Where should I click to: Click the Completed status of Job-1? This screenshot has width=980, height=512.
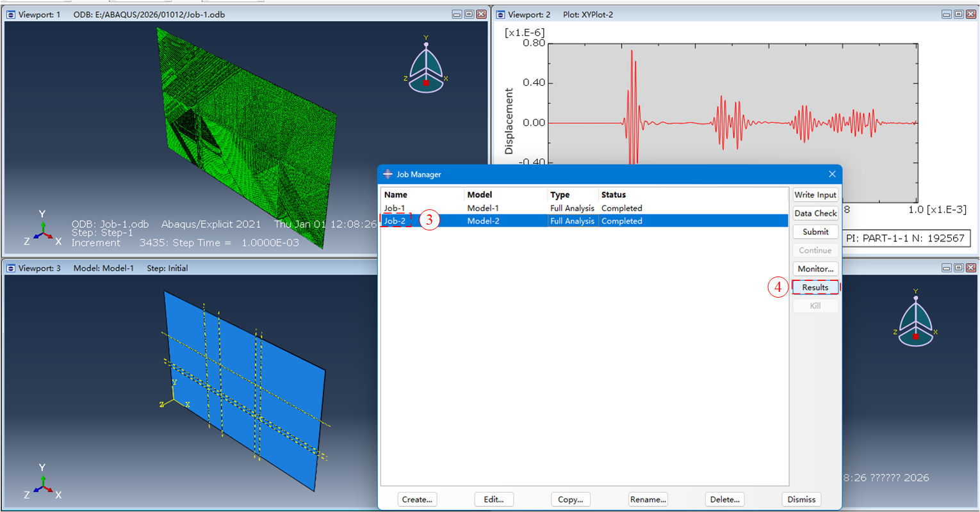pyautogui.click(x=621, y=208)
